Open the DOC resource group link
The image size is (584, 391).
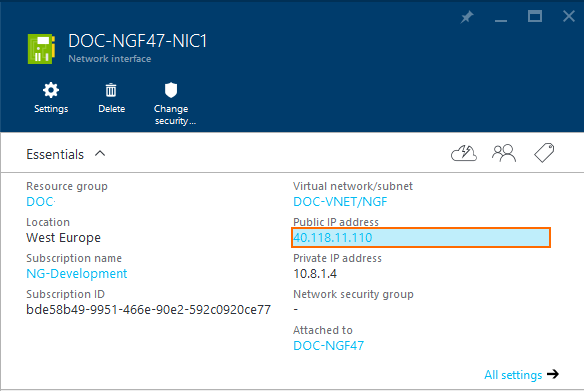40,201
